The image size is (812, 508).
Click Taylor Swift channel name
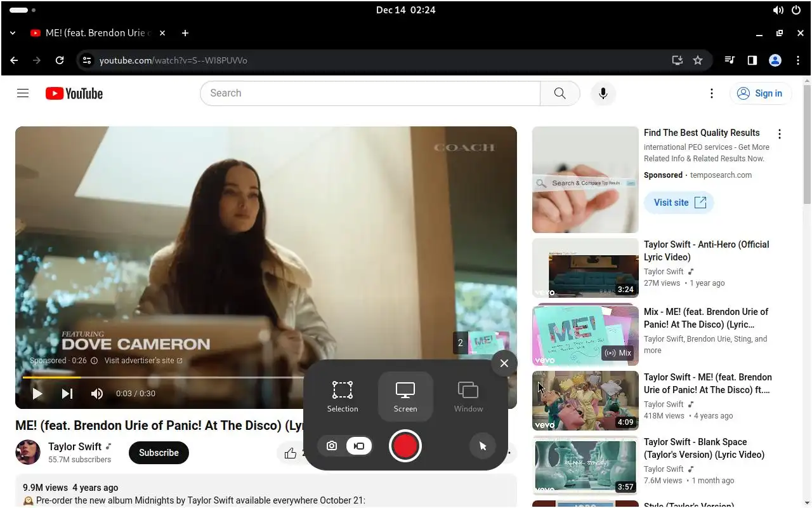75,446
